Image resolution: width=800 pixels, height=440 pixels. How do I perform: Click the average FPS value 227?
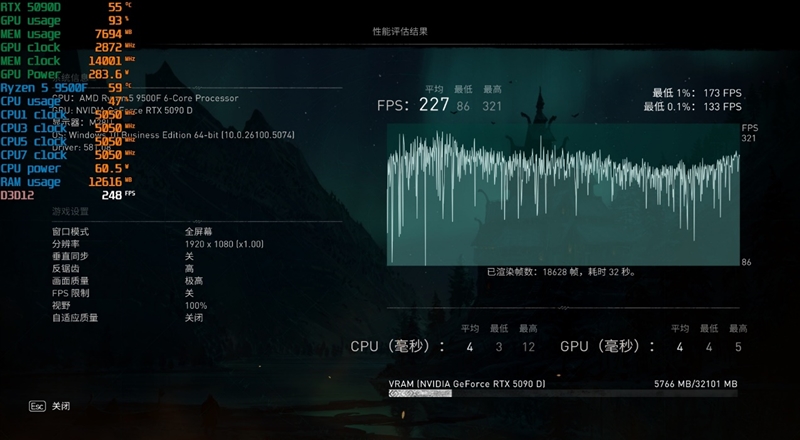click(x=434, y=105)
